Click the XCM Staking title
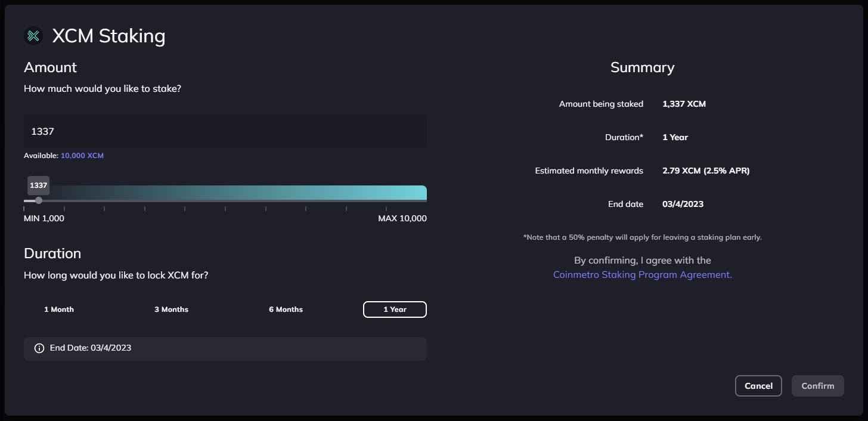 click(108, 36)
